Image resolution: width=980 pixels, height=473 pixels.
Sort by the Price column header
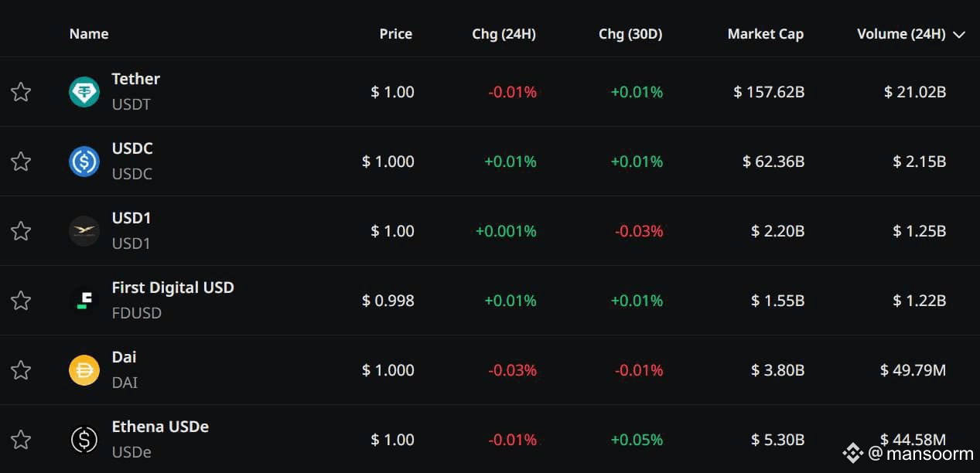(x=396, y=34)
